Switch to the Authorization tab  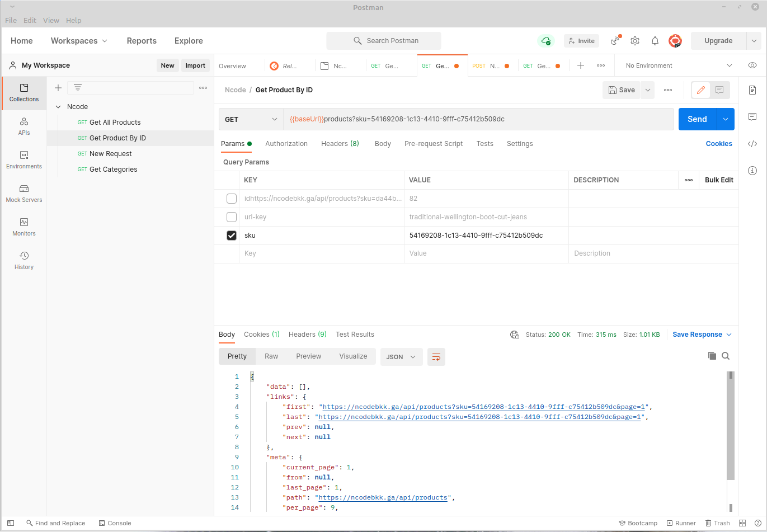coord(286,144)
